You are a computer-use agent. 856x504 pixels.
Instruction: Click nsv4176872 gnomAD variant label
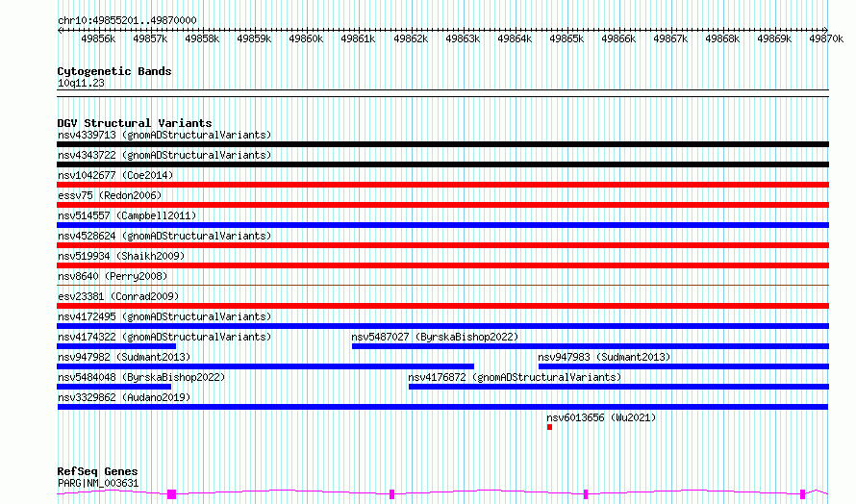[x=515, y=377]
